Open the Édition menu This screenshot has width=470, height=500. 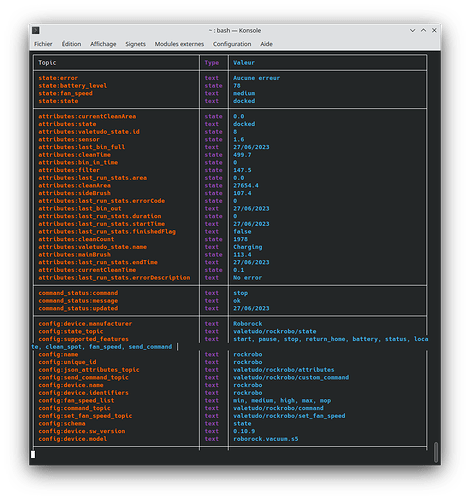pos(71,44)
